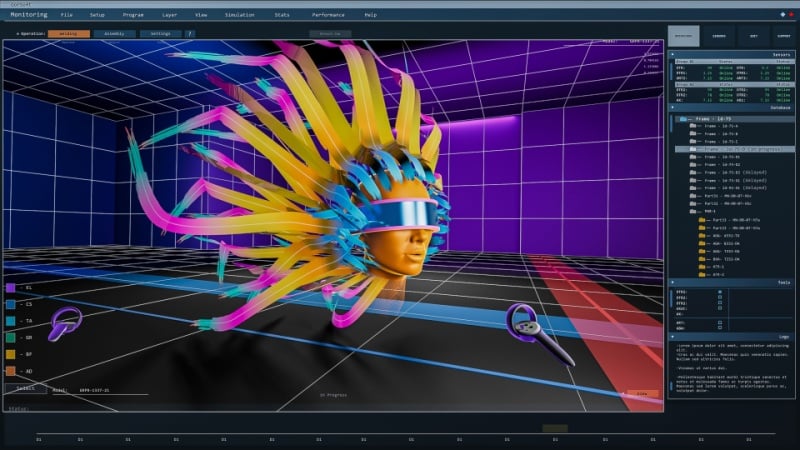Viewport: 800px width, 450px height.
Task: Select the in-progress frame in Database tree
Action: pos(735,149)
